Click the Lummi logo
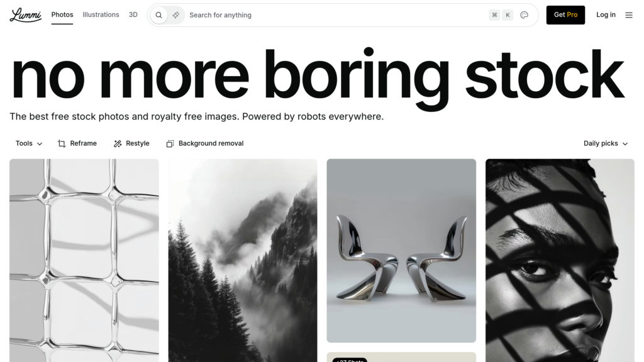Screen dimensions: 644x362 click(25, 15)
